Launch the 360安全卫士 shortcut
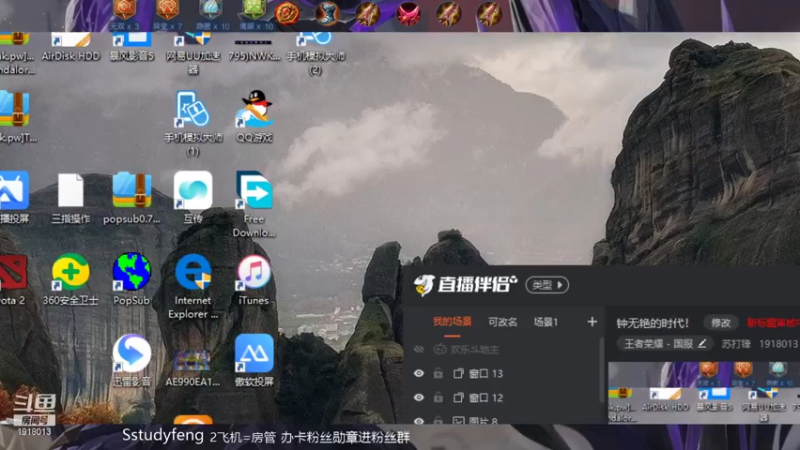This screenshot has width=800, height=450. [70, 280]
